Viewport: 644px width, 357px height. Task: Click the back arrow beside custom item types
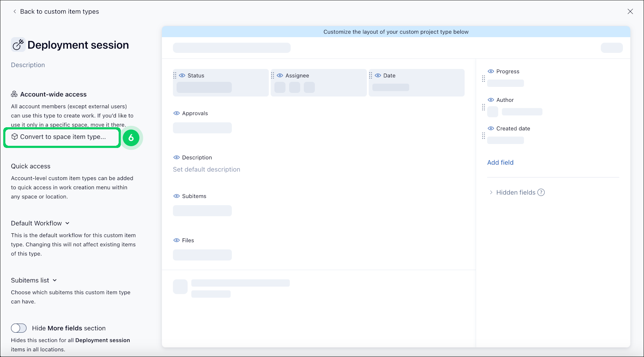click(x=14, y=11)
